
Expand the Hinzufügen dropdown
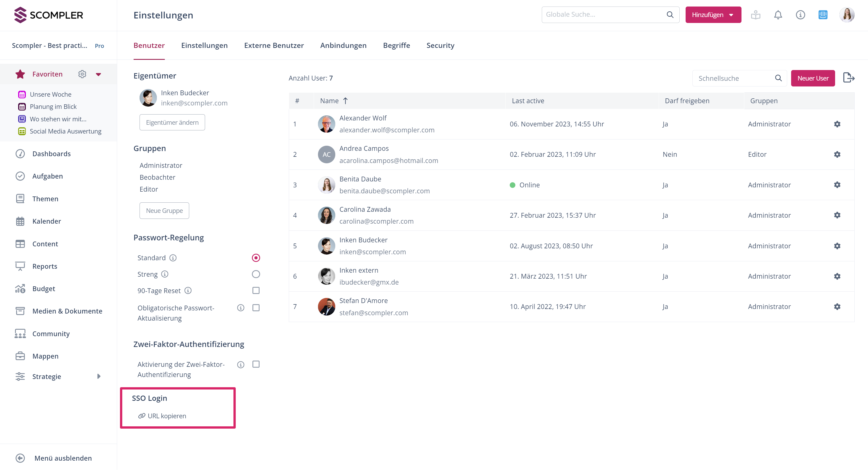(x=713, y=15)
